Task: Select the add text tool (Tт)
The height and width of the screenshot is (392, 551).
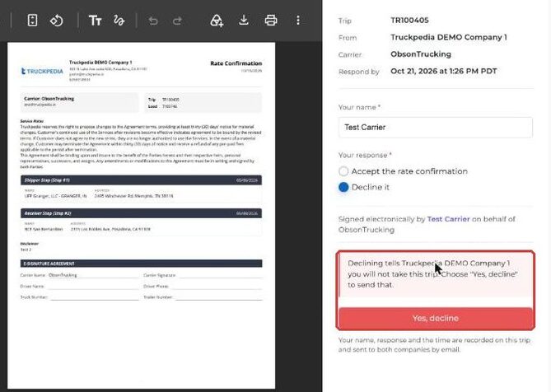Action: click(95, 21)
